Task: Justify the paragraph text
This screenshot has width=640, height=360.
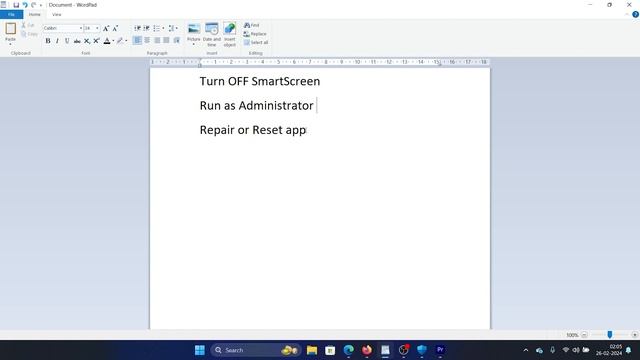Action: pyautogui.click(x=167, y=40)
